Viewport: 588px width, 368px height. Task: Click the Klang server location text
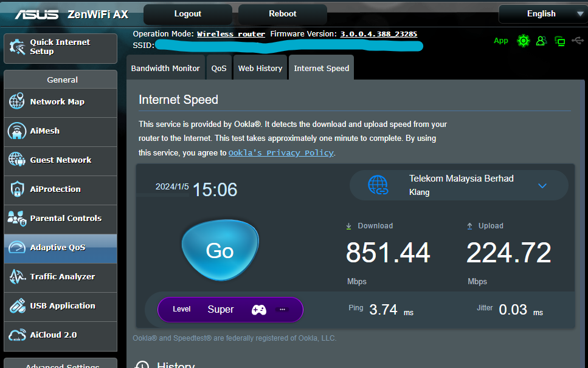[x=419, y=192]
